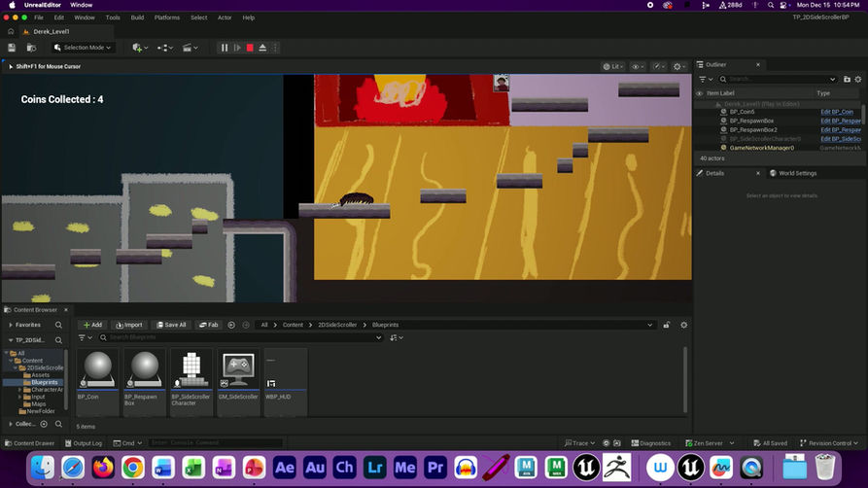Toggle visibility column eye in Outliner header
The width and height of the screenshot is (868, 488).
(700, 93)
